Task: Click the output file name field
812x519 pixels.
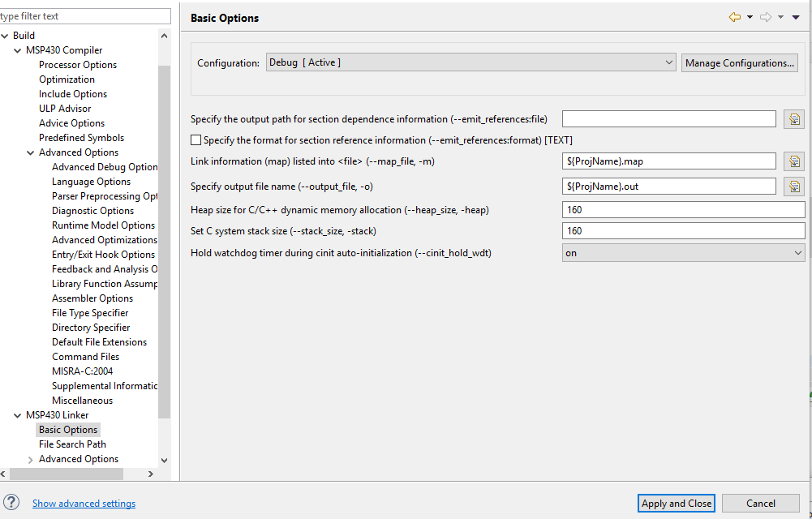Action: coord(669,187)
